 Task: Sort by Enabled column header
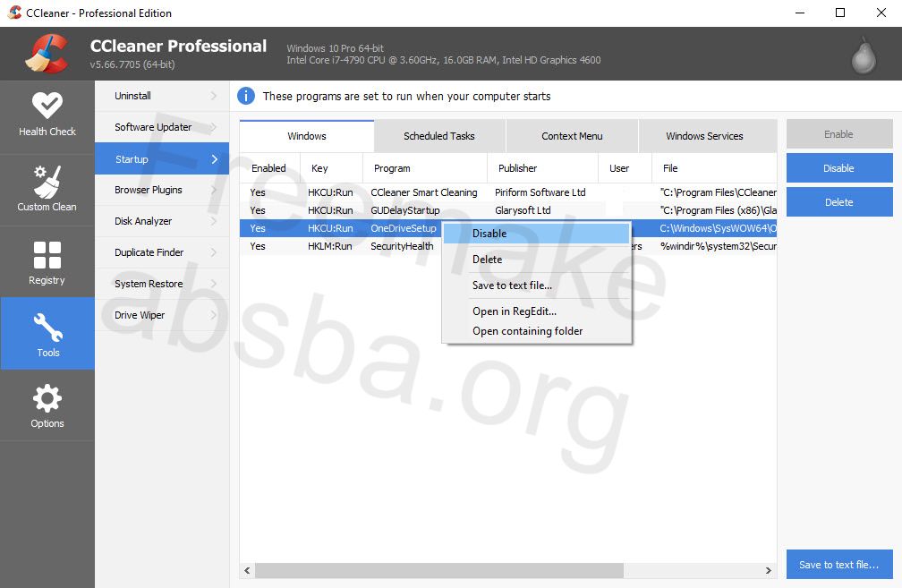click(269, 168)
